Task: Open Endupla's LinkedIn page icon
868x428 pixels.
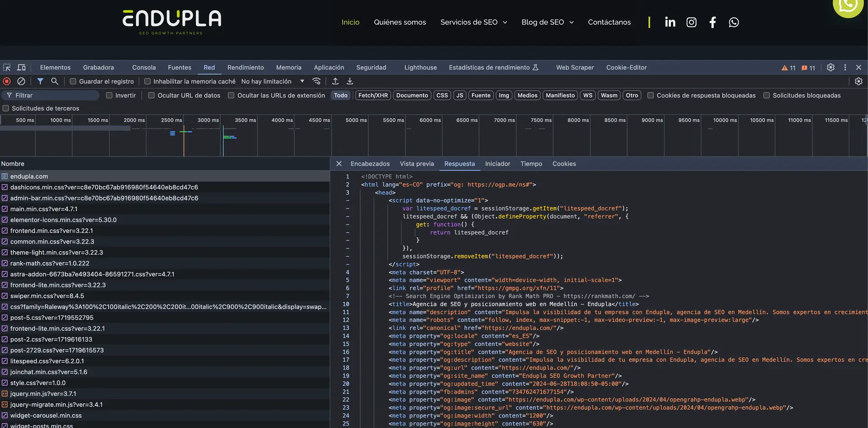Action: pyautogui.click(x=670, y=22)
